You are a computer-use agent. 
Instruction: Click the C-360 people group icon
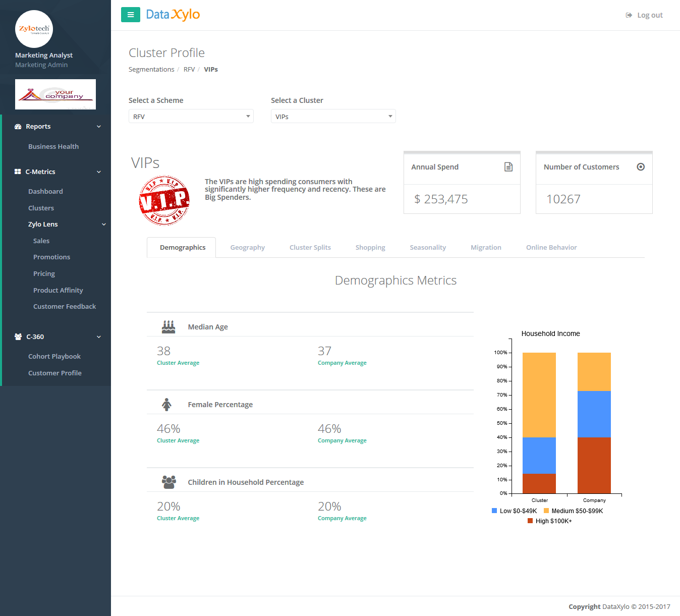pos(18,337)
